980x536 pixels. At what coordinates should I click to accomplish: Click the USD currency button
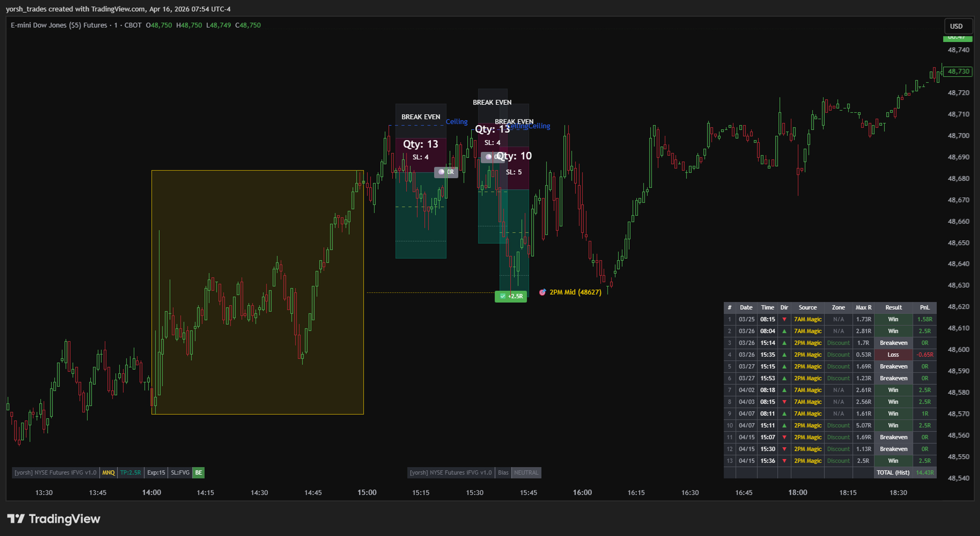click(958, 26)
